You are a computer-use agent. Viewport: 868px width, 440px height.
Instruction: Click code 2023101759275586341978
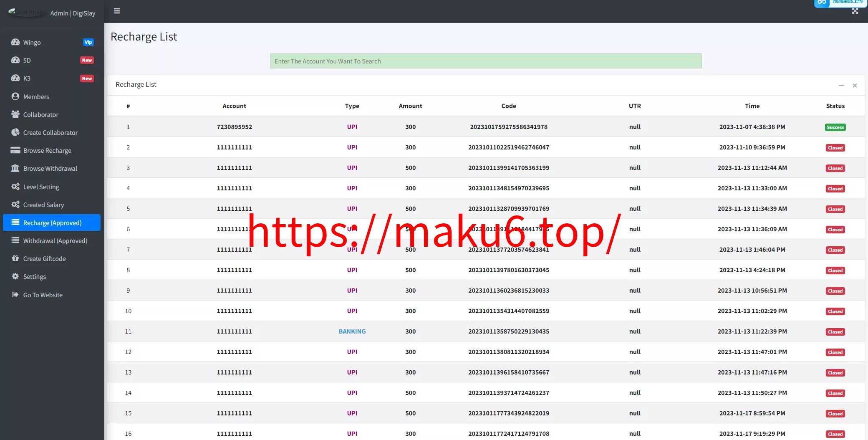(509, 127)
